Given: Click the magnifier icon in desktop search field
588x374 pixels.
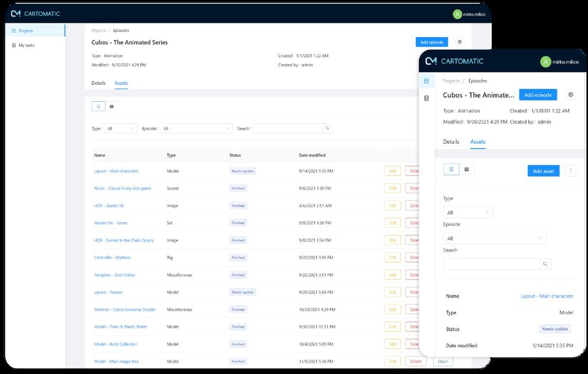Looking at the screenshot, I should (327, 128).
